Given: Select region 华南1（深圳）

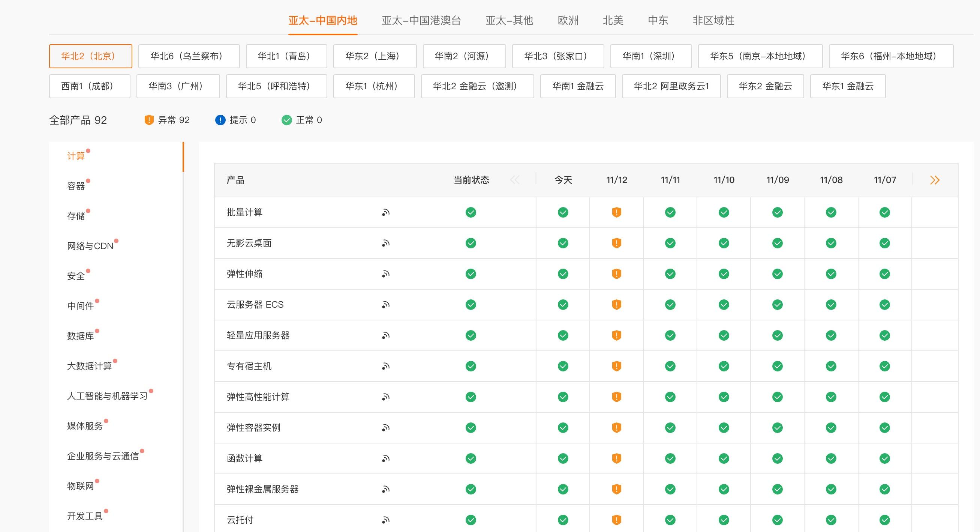Looking at the screenshot, I should click(651, 56).
